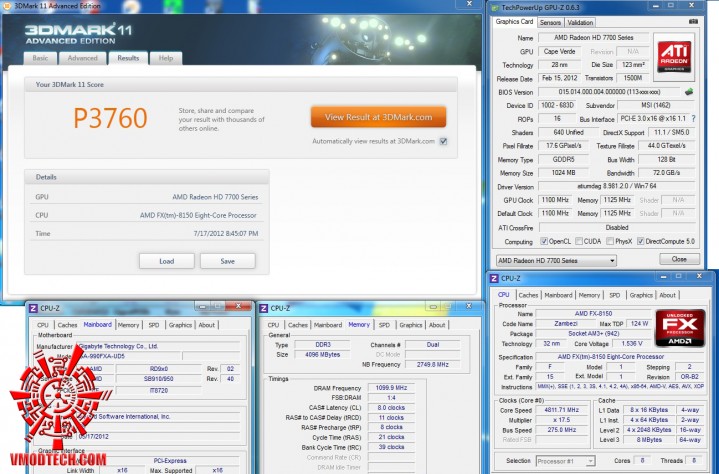This screenshot has height=474, width=719.
Task: Toggle the CUDA checkbox in GPU-Z
Action: pyautogui.click(x=579, y=241)
